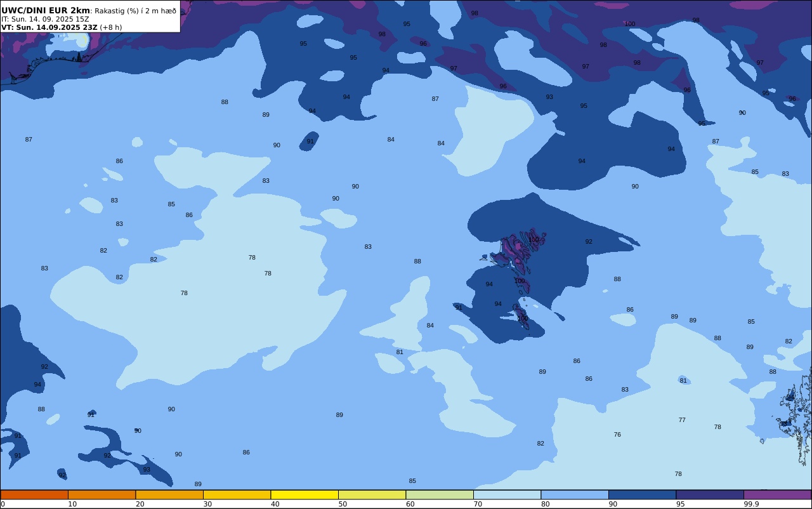Pick the amber 20–30 legend swatch

pos(169,494)
